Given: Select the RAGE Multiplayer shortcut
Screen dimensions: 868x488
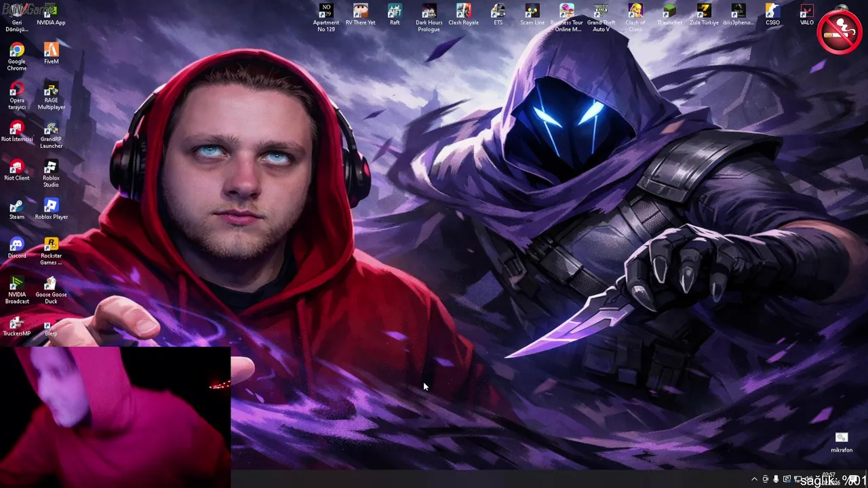Looking at the screenshot, I should pos(51,96).
